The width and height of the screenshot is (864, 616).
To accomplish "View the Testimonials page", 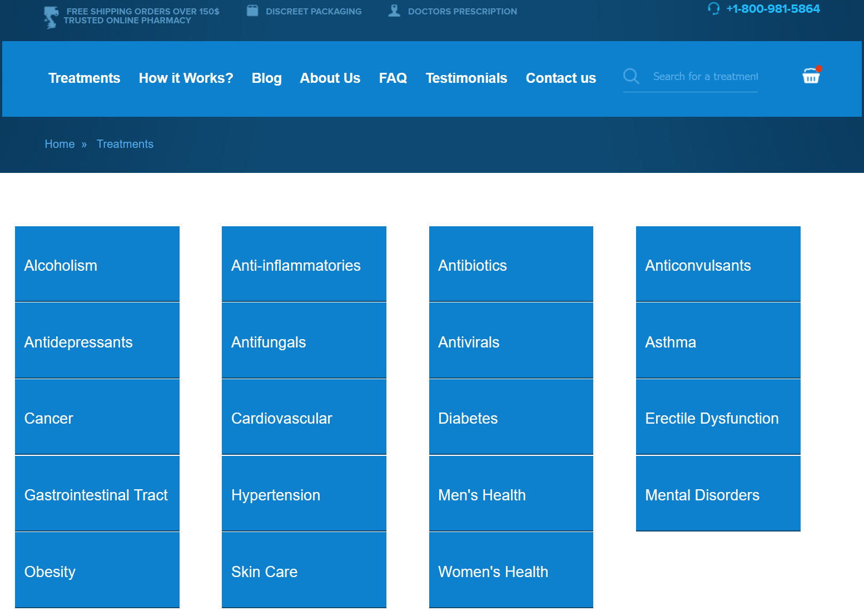I will [466, 78].
